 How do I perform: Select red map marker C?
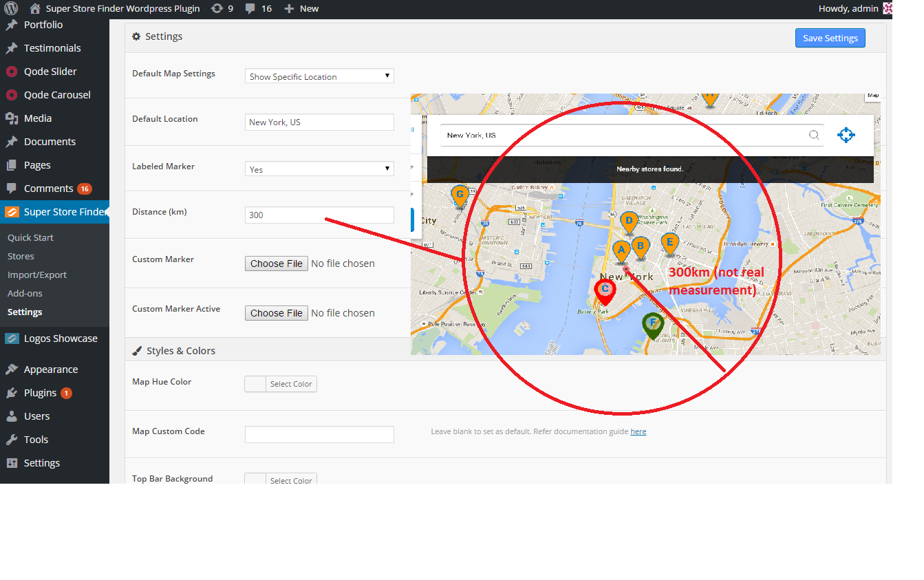[x=605, y=292]
